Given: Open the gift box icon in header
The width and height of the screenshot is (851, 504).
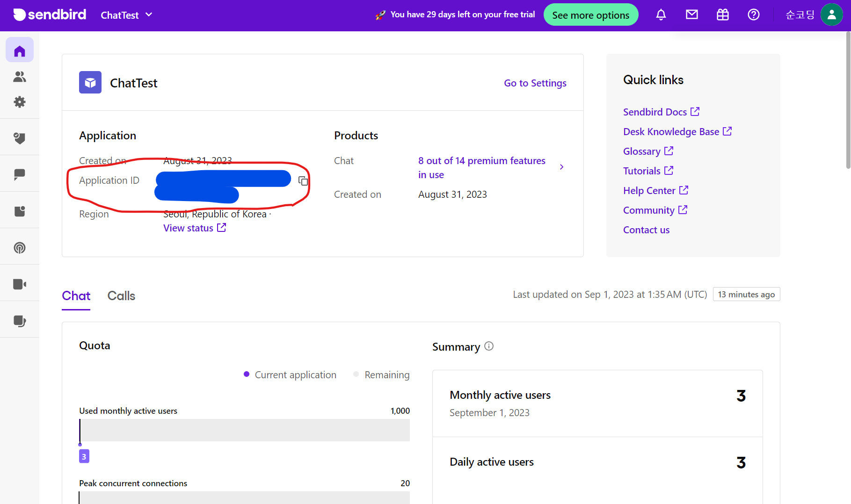Looking at the screenshot, I should tap(723, 15).
